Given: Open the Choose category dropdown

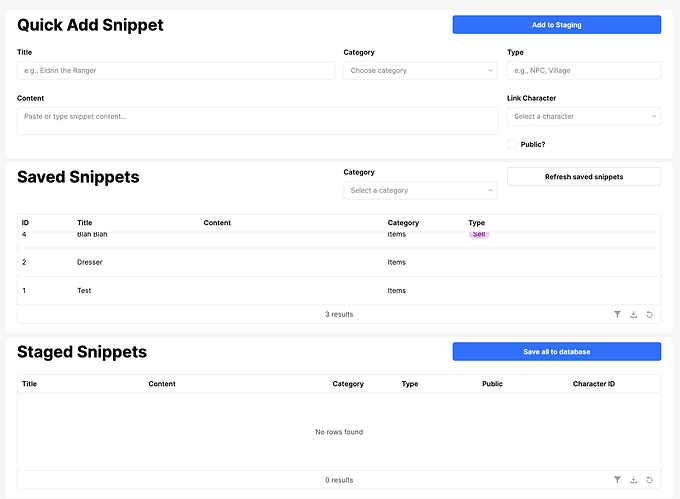Looking at the screenshot, I should 420,71.
